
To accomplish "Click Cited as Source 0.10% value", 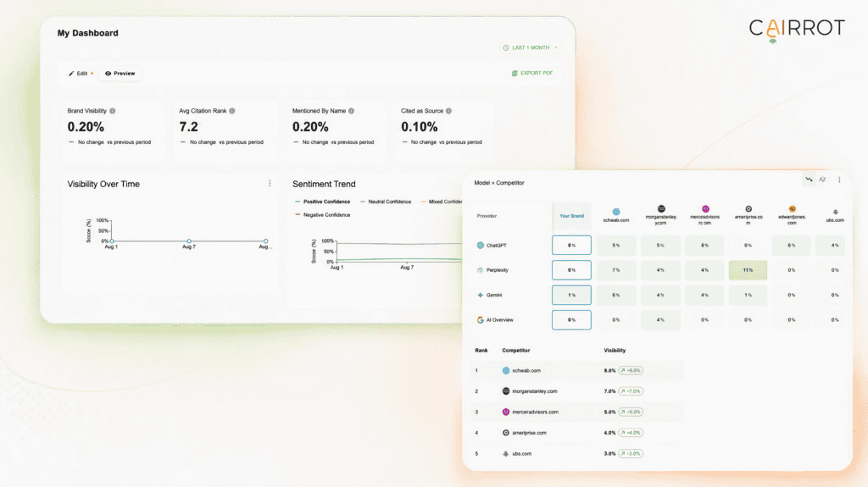I will pos(419,127).
